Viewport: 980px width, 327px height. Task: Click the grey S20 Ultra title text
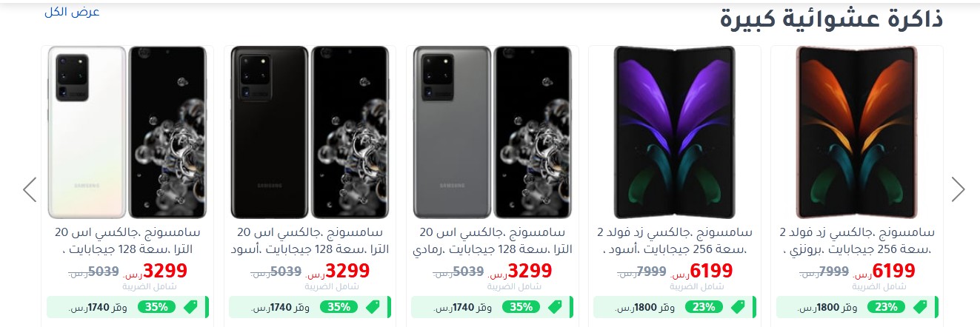[x=493, y=241]
